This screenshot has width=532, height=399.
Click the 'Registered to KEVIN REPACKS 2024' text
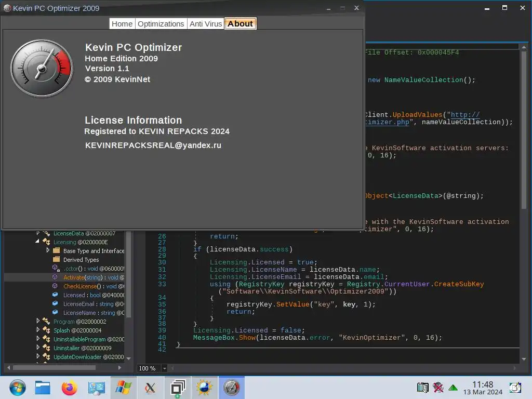157,131
